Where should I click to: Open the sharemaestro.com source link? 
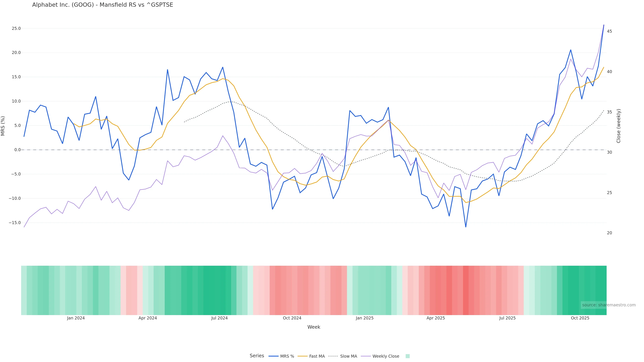(608, 305)
